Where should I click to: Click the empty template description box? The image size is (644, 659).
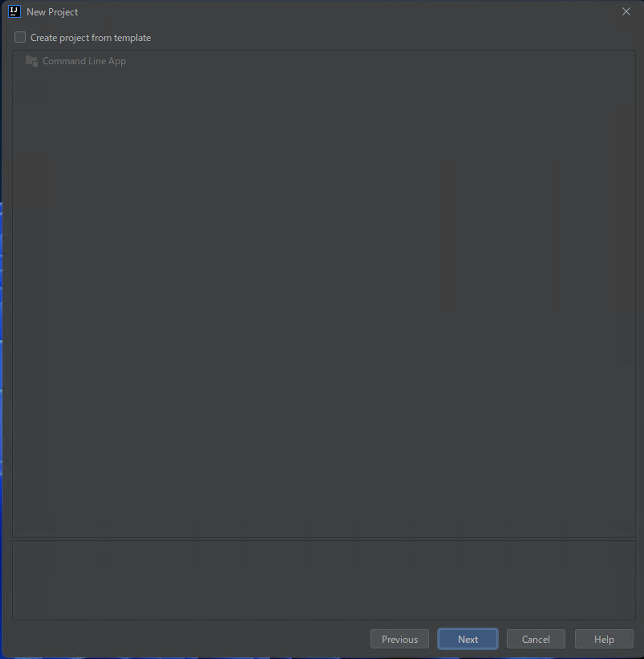tap(324, 580)
